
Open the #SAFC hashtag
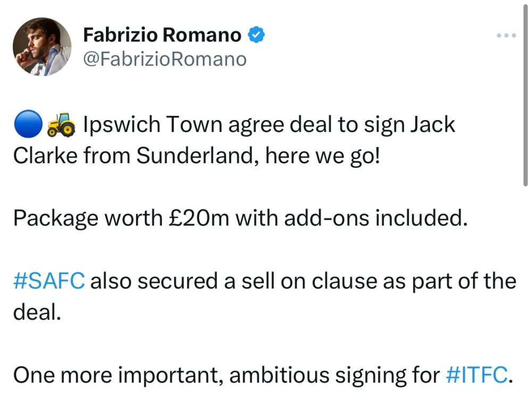pos(48,281)
